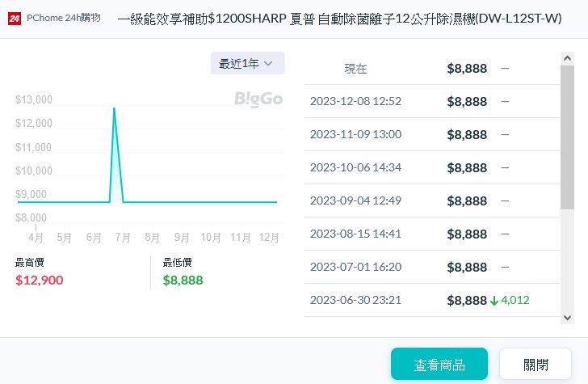The width and height of the screenshot is (588, 384).
Task: Select the 2023-06-30 23:21 price row
Action: pyautogui.click(x=431, y=300)
